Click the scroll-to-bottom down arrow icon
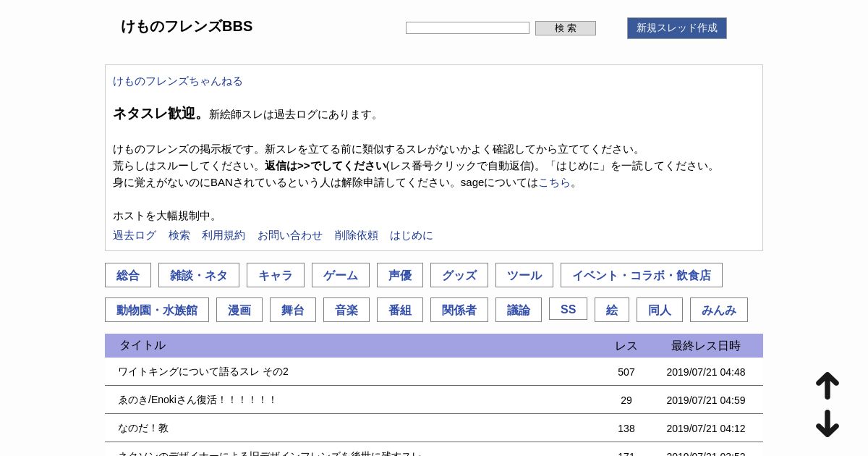The image size is (868, 456). [827, 423]
